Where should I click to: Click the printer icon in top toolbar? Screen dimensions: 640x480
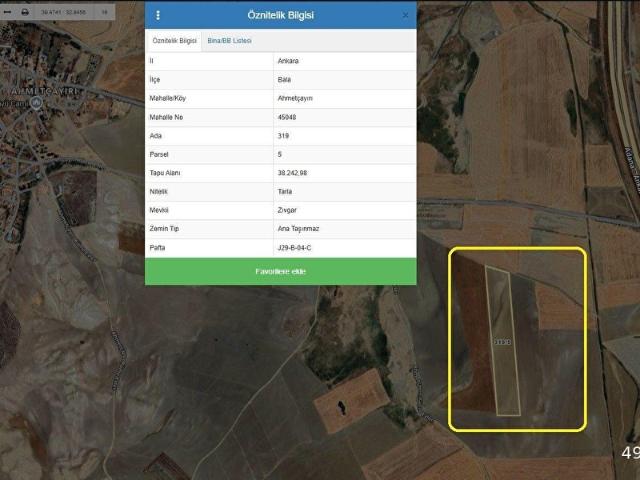pos(25,11)
